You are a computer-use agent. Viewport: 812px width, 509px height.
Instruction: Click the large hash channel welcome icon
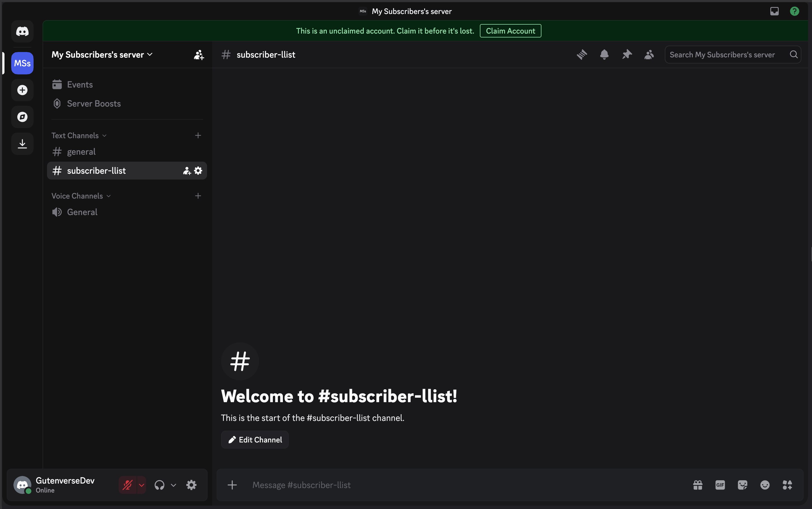pos(240,361)
